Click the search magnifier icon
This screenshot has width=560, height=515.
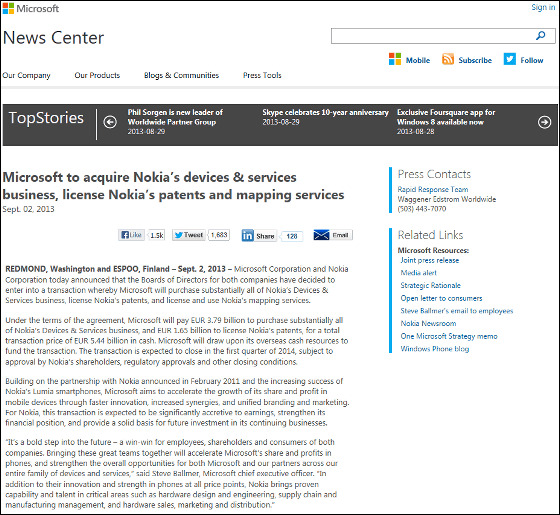[x=541, y=36]
